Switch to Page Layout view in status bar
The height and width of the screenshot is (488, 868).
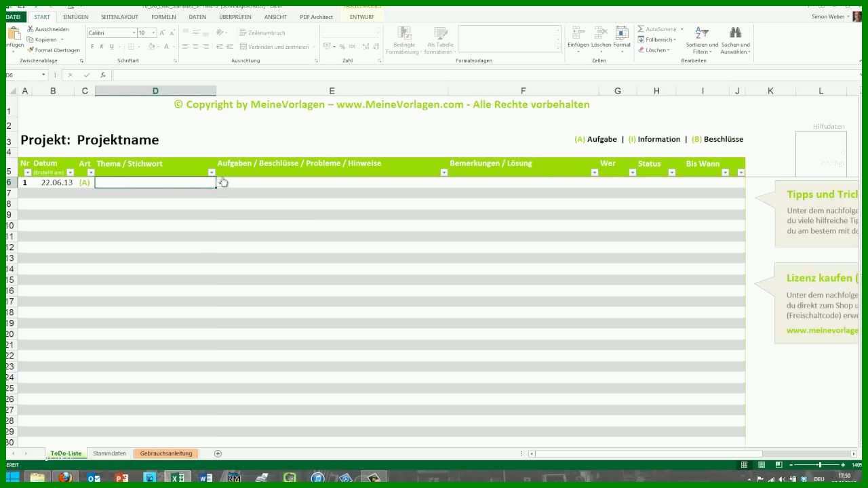click(x=762, y=465)
